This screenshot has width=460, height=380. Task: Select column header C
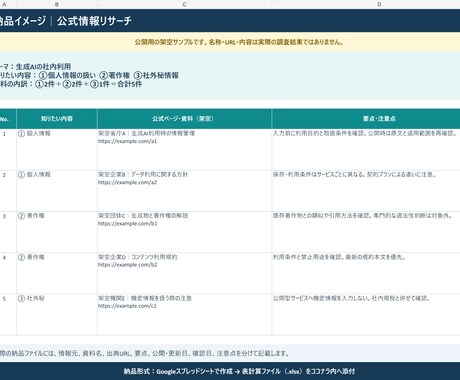click(x=184, y=4)
